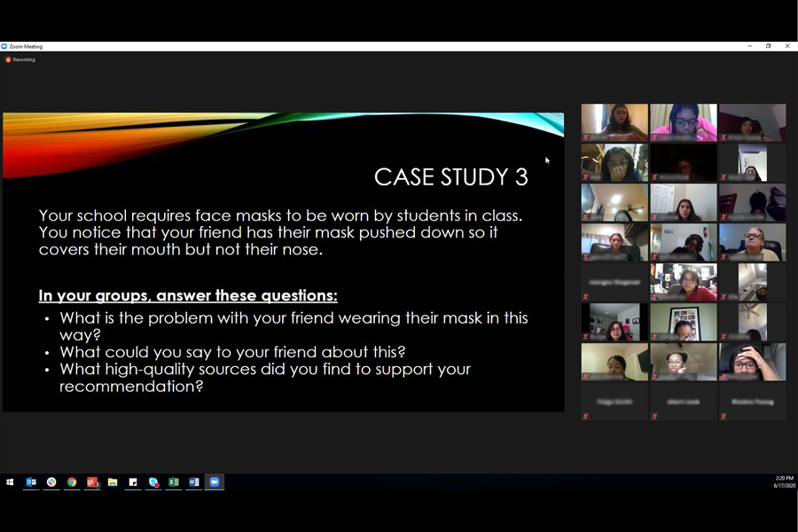This screenshot has height=532, width=798.
Task: Restore down the Zoom Meeting window
Action: (x=768, y=46)
